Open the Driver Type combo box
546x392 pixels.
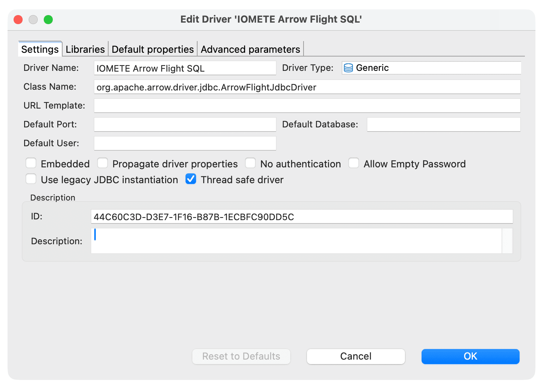point(431,68)
